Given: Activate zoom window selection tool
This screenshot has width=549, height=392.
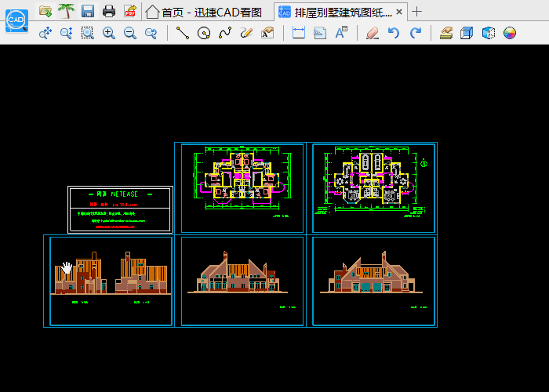Looking at the screenshot, I should click(87, 33).
